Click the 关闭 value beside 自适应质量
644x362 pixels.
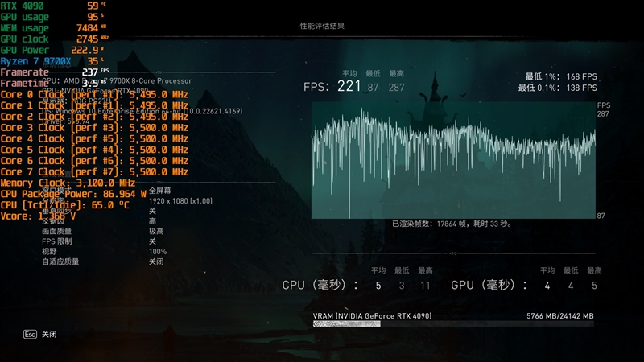click(156, 261)
